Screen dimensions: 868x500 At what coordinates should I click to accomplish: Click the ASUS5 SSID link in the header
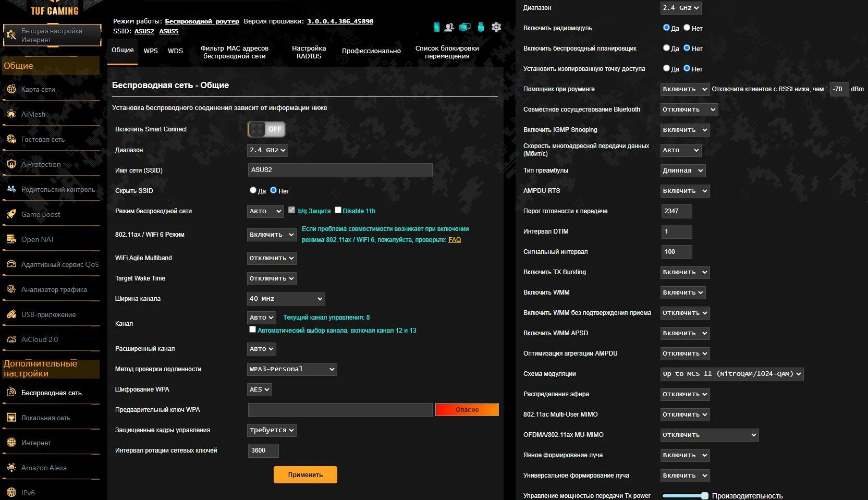click(169, 31)
